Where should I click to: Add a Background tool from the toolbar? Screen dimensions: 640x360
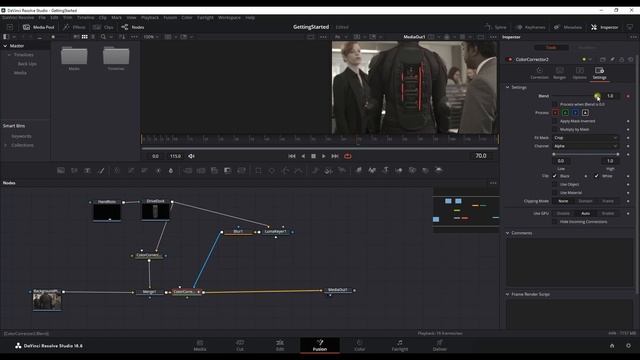pyautogui.click(x=61, y=171)
